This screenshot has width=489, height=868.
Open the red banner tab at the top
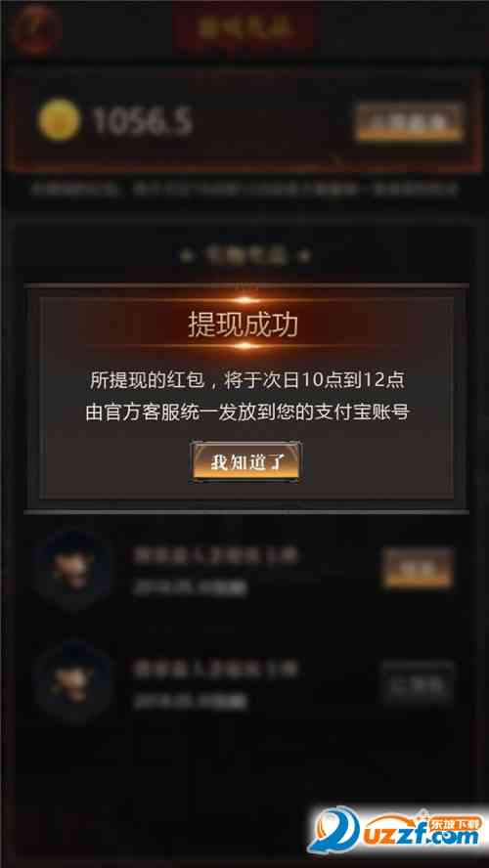pyautogui.click(x=244, y=26)
